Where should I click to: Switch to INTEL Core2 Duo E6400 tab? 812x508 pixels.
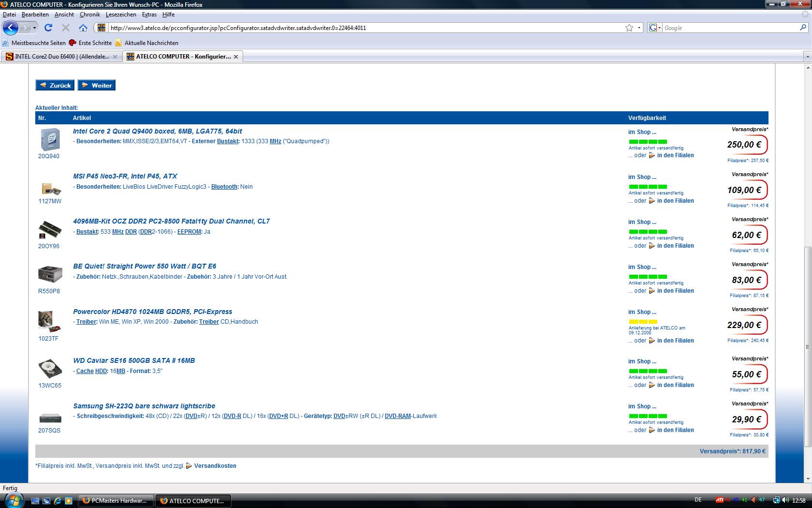(x=61, y=57)
